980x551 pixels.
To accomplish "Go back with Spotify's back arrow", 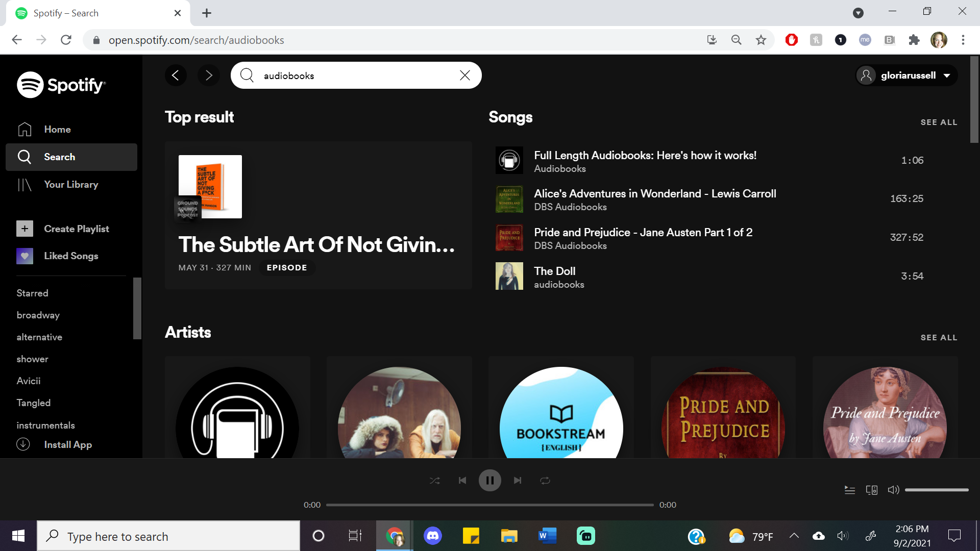I will [176, 76].
